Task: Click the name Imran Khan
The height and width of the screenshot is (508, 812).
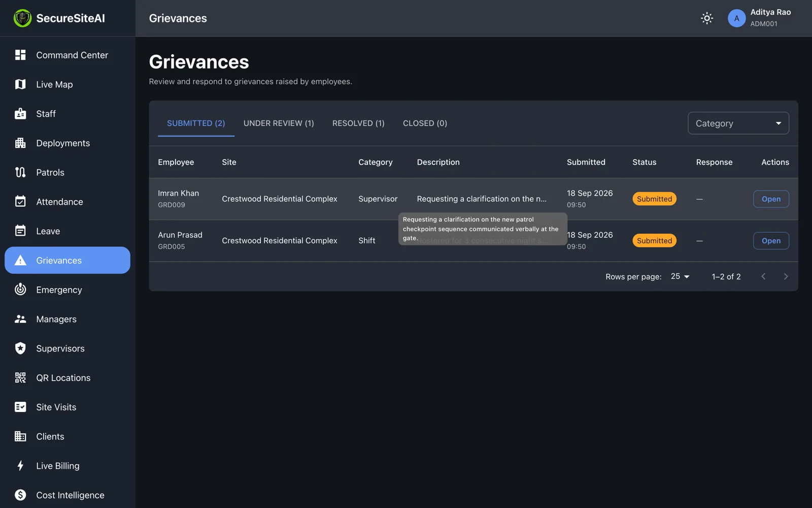Action: pos(178,193)
